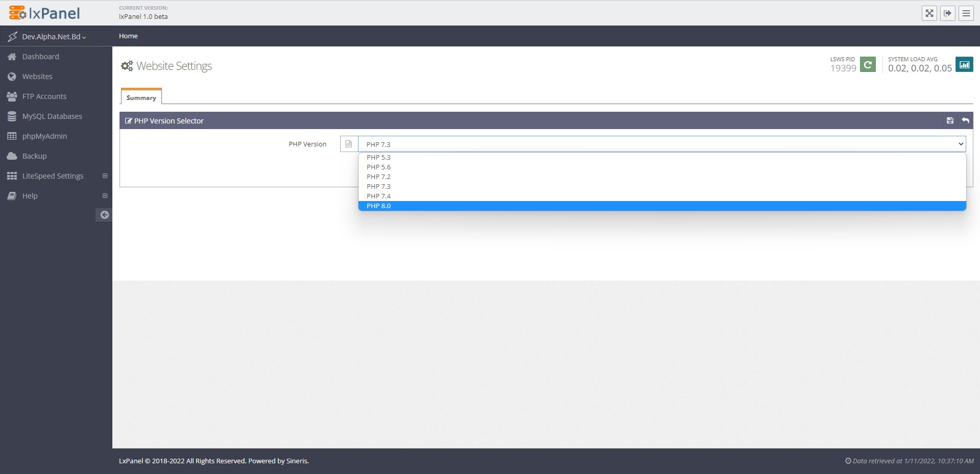Viewport: 980px width, 474px height.
Task: Click the lxPanel 1.0 beta version text
Action: [144, 16]
